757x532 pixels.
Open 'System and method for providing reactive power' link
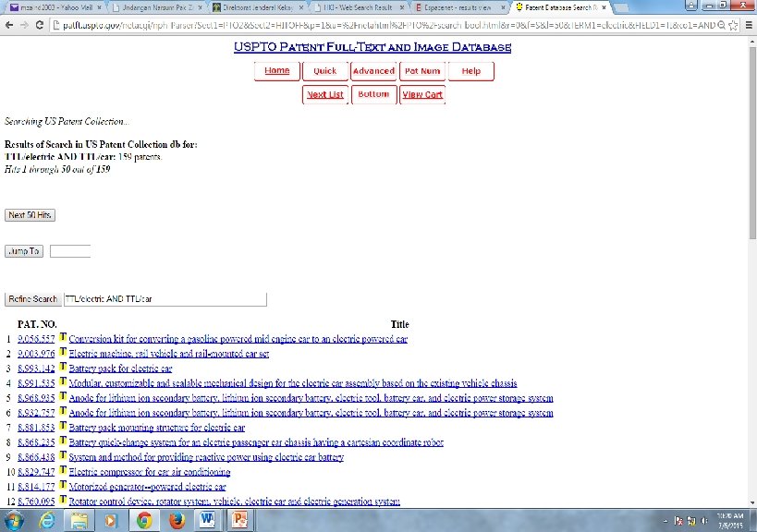click(206, 457)
